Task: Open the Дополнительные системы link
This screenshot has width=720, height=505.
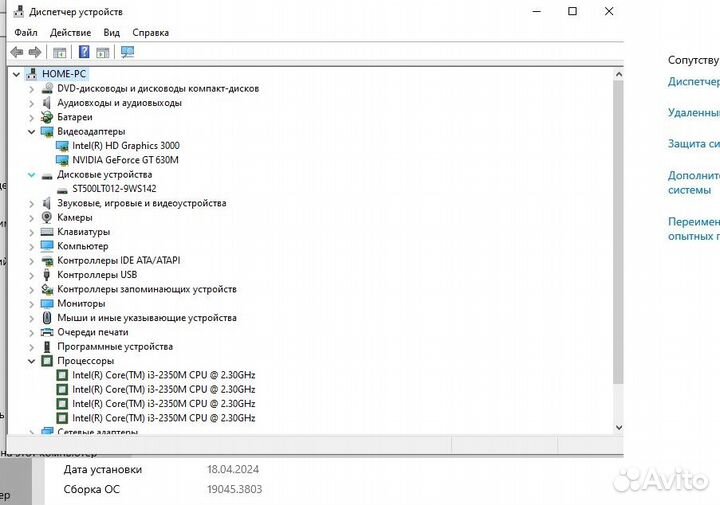Action: [694, 182]
